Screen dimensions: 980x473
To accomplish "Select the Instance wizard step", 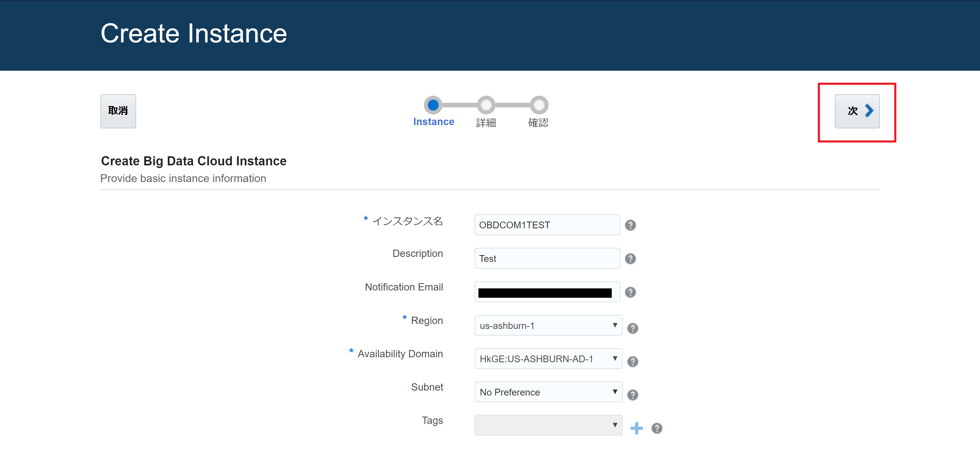I will [433, 105].
